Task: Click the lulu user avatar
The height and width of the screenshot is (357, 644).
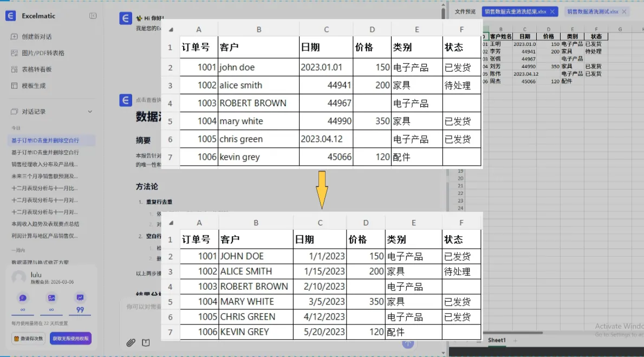Action: tap(19, 277)
